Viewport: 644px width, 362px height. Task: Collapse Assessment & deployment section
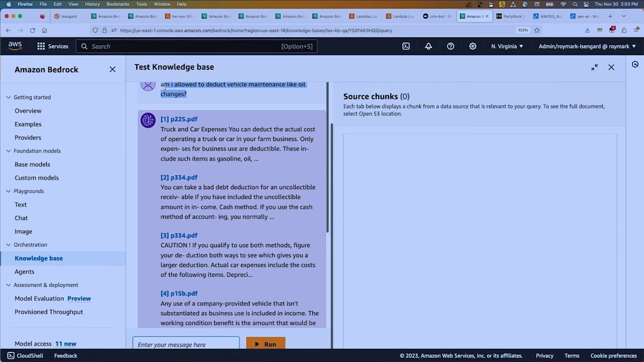[x=8, y=285]
